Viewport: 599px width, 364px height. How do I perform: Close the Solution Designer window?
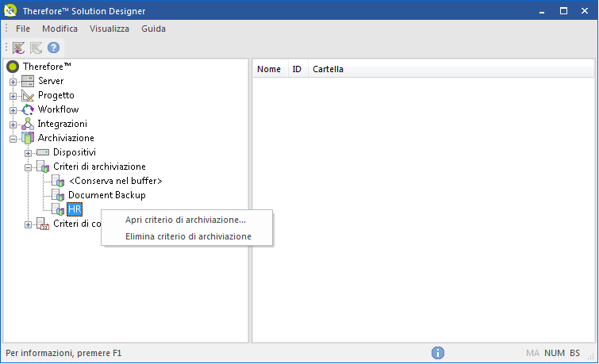(x=585, y=10)
